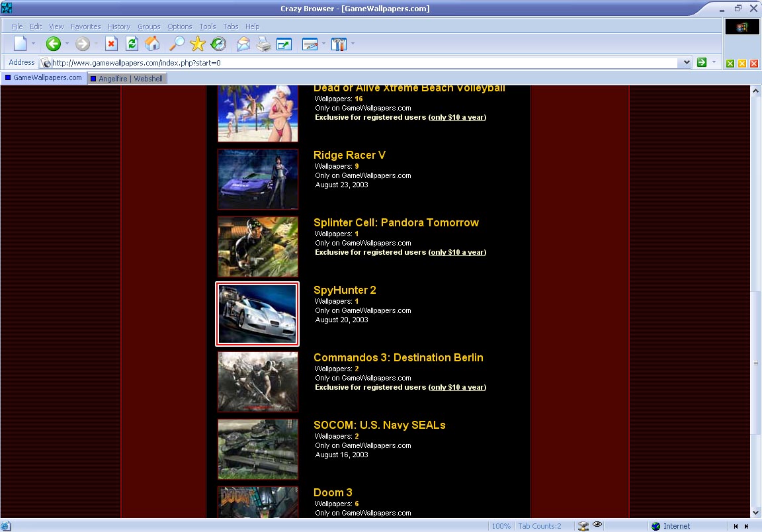762x532 pixels.
Task: Click the yellow X tab button
Action: [x=742, y=64]
